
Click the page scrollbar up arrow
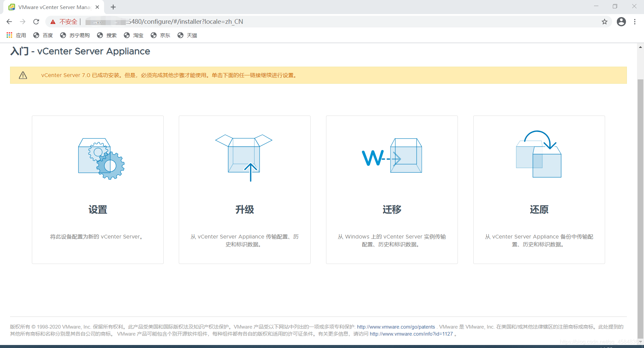point(640,47)
